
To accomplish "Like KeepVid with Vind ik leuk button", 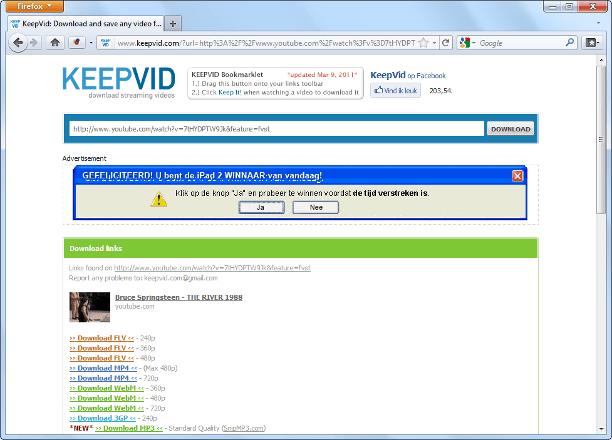I will click(x=395, y=91).
